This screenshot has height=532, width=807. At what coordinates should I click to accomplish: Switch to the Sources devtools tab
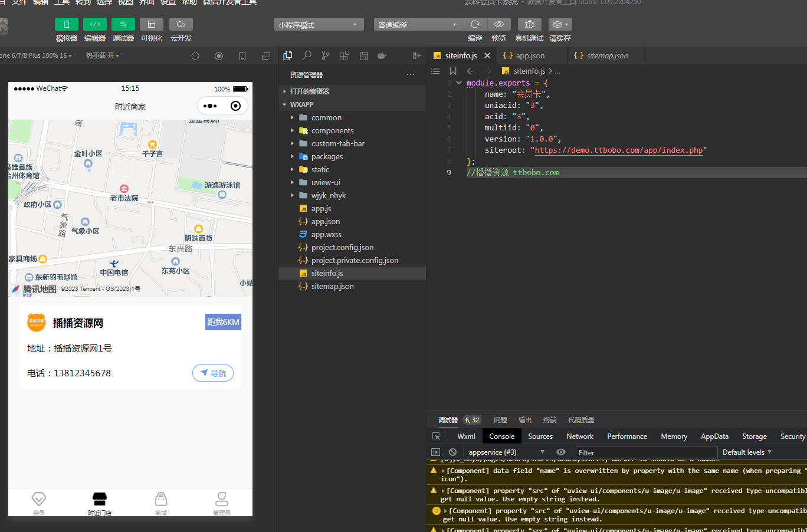coord(540,436)
